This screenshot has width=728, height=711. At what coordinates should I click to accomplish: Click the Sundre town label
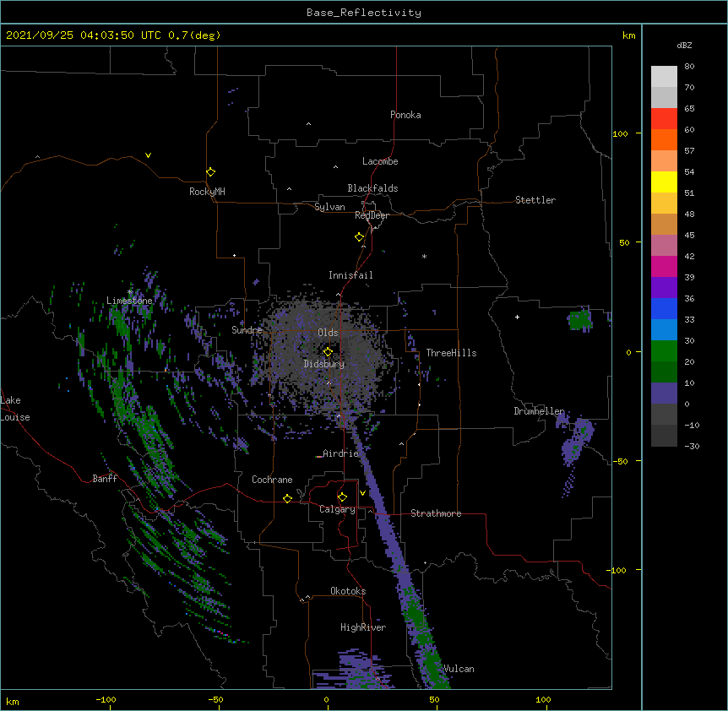(247, 330)
